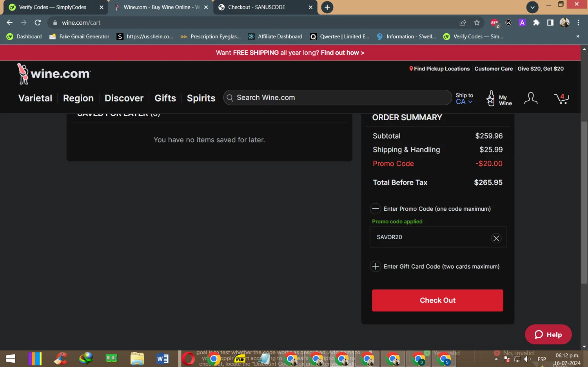Go forward in browser history
The image size is (588, 367).
24,23
